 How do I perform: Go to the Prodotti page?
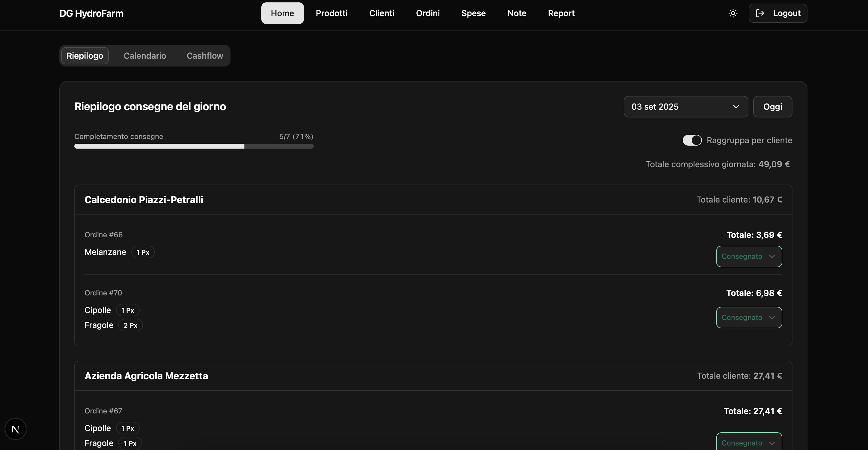pyautogui.click(x=331, y=13)
